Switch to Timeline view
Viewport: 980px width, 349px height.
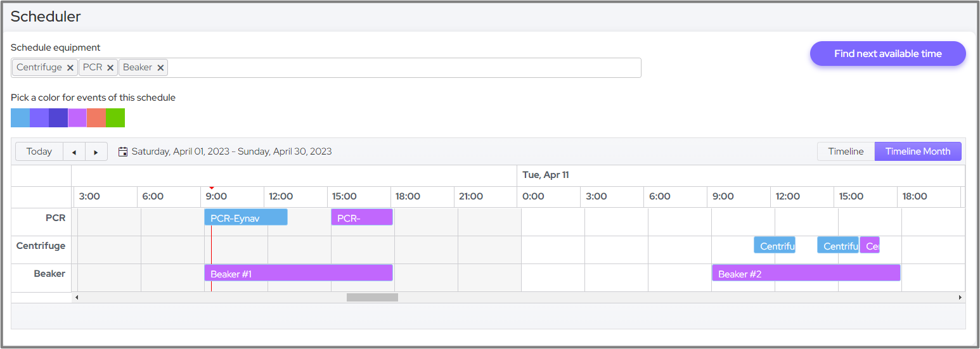846,151
